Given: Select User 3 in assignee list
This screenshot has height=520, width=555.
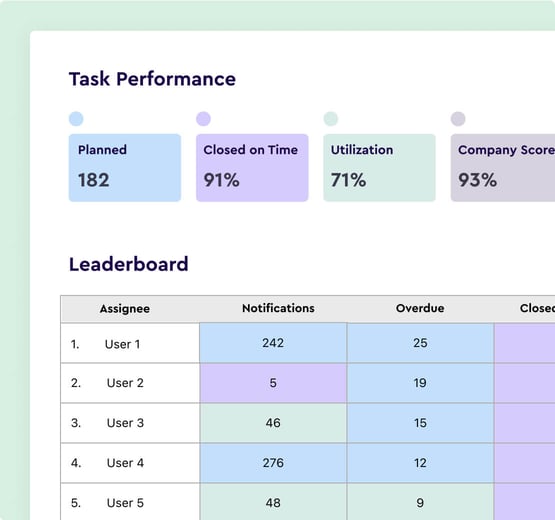Looking at the screenshot, I should (x=125, y=423).
